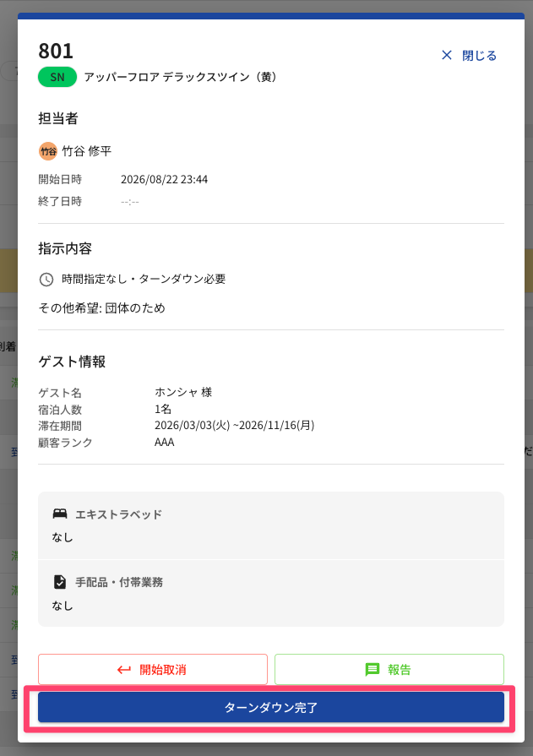Viewport: 533px width, 756px height.
Task: Click the stay period date range
Action: click(x=235, y=425)
